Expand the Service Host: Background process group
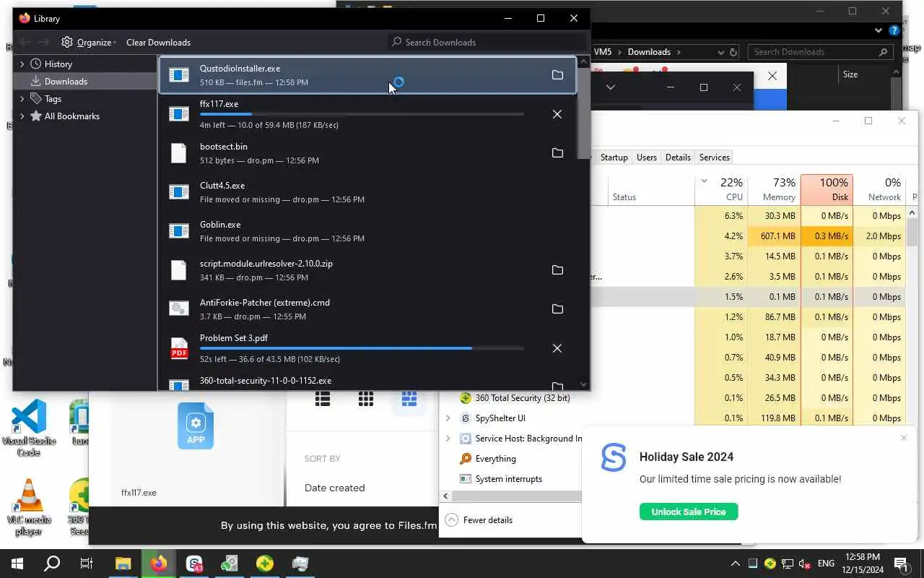This screenshot has height=578, width=924. 448,438
